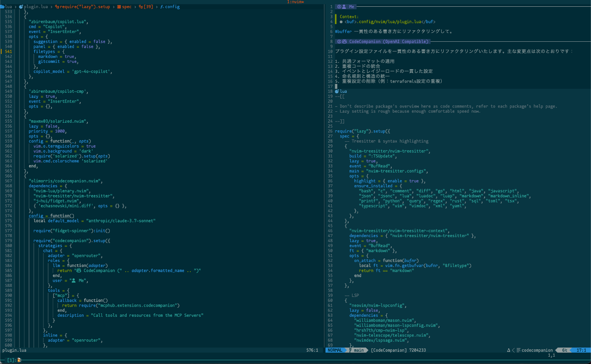This screenshot has width=591, height=364.
Task: Click the '.config/nvim/lua/plugin.lua' buffer reference
Action: (x=390, y=22)
